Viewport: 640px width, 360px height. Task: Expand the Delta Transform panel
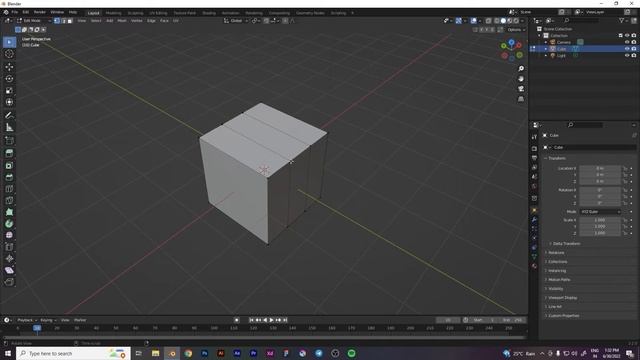tap(566, 244)
